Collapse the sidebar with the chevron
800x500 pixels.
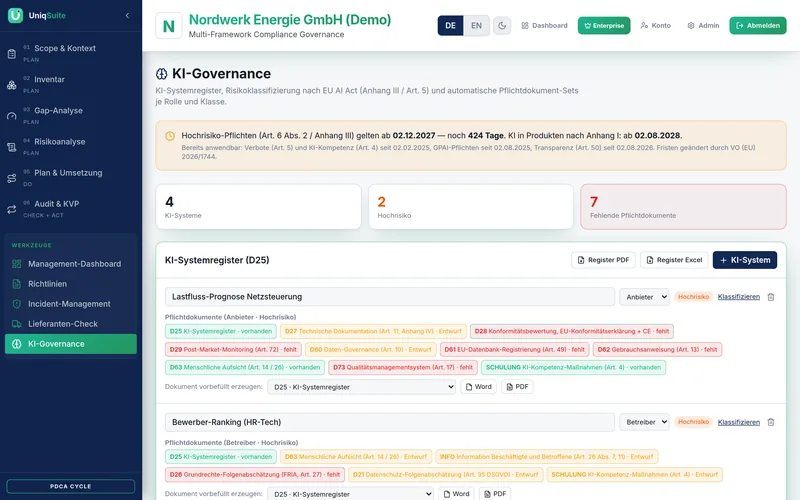127,15
